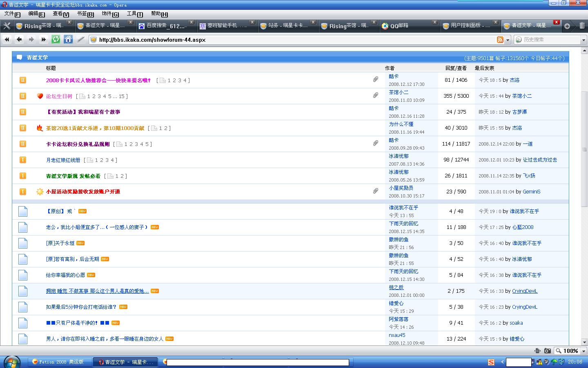Click the paperclip on 论坛生日树 row
This screenshot has width=588, height=368.
click(376, 95)
